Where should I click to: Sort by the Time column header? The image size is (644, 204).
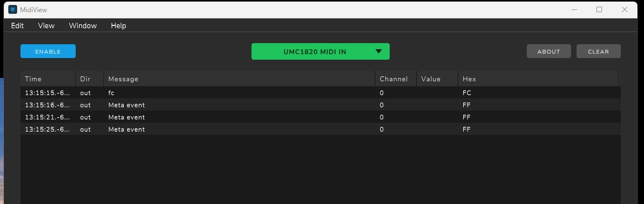tap(48, 79)
